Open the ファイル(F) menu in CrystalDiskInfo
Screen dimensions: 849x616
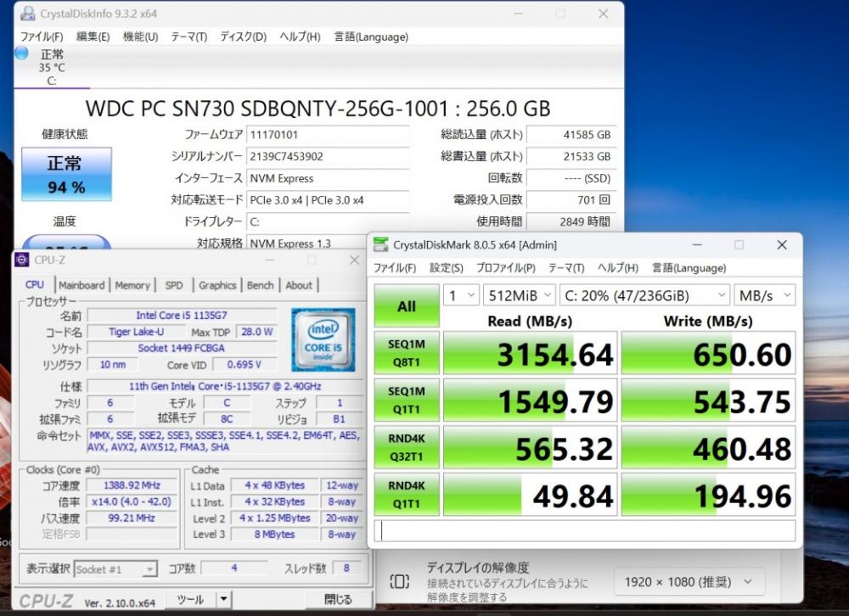tap(42, 36)
